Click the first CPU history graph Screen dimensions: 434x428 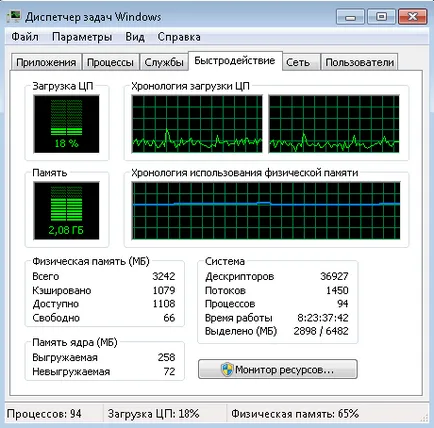197,124
